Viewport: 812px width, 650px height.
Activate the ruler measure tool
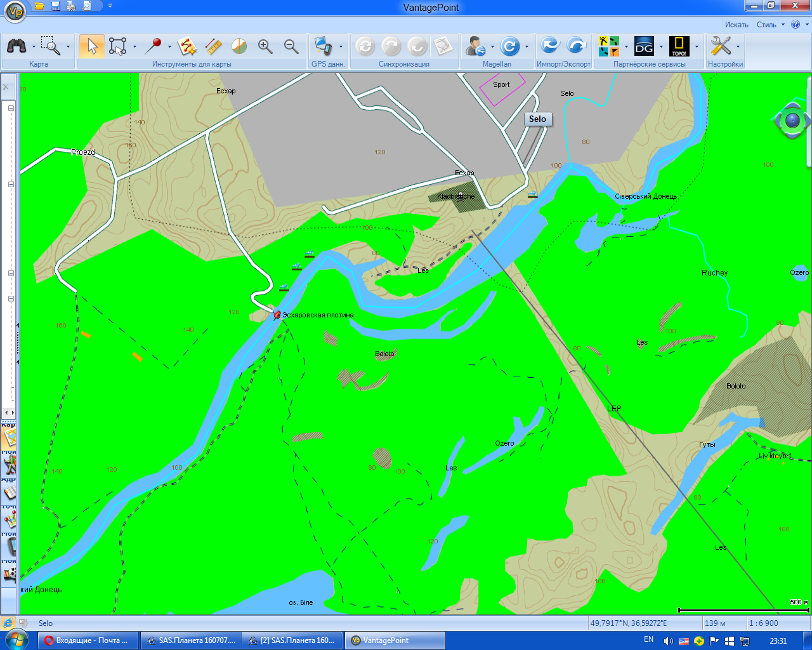click(x=213, y=46)
